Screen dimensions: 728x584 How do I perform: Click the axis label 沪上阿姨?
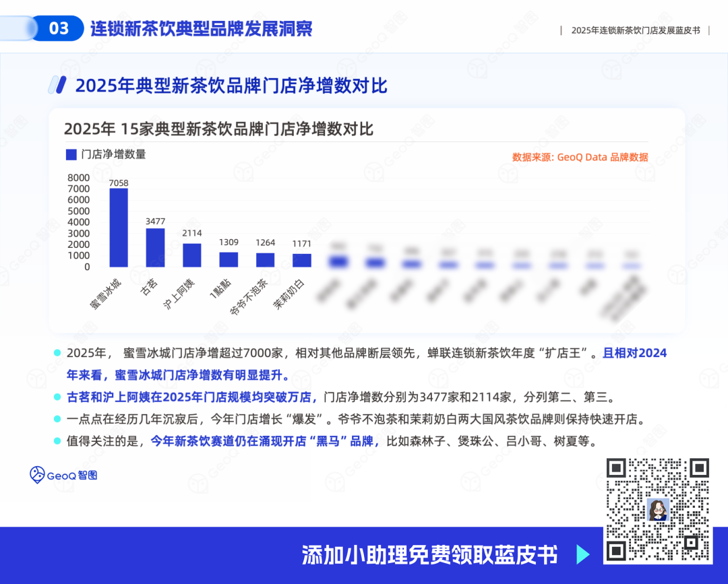click(x=179, y=294)
